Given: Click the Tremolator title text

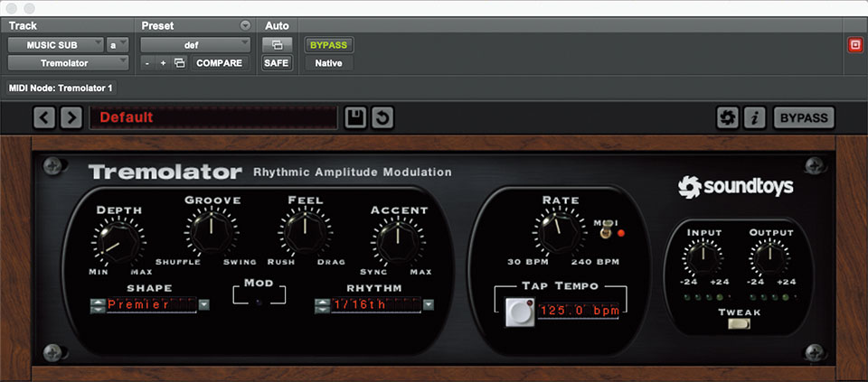Looking at the screenshot, I should tap(165, 172).
